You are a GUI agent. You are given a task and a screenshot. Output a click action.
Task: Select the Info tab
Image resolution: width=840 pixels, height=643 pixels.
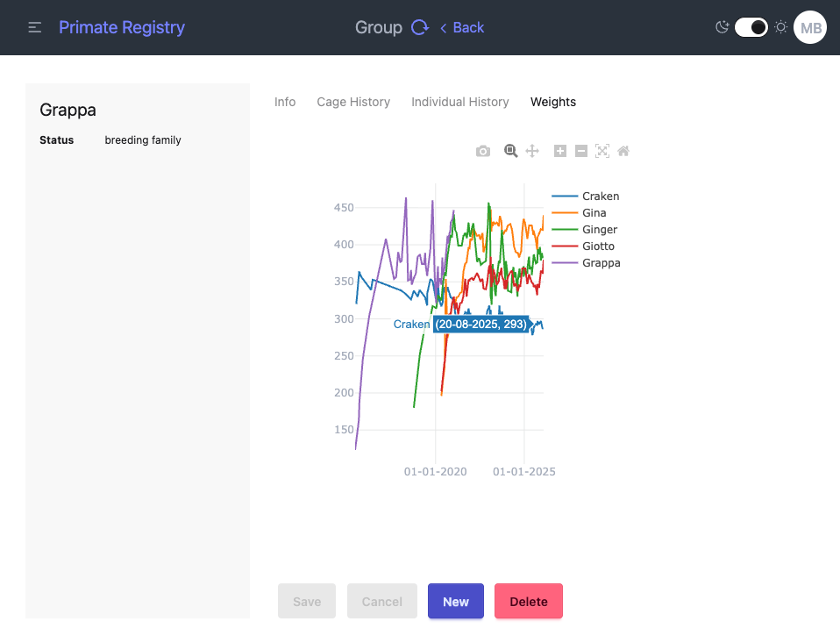pyautogui.click(x=285, y=102)
